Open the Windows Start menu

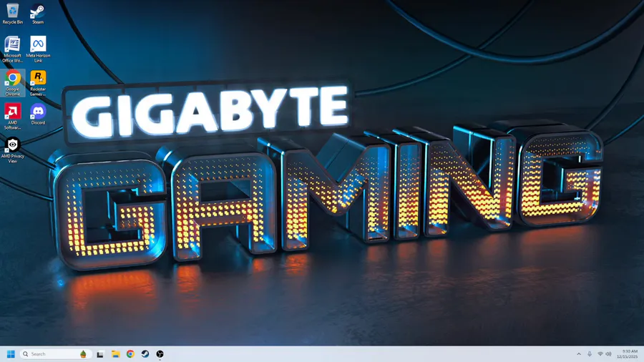pyautogui.click(x=11, y=354)
